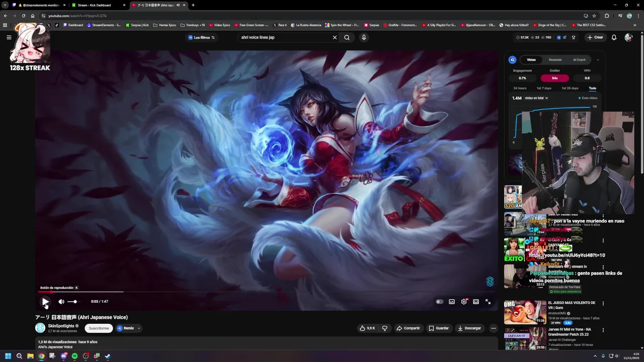Select the '24 hours' time range
Screen dimensions: 644x362
tap(520, 88)
